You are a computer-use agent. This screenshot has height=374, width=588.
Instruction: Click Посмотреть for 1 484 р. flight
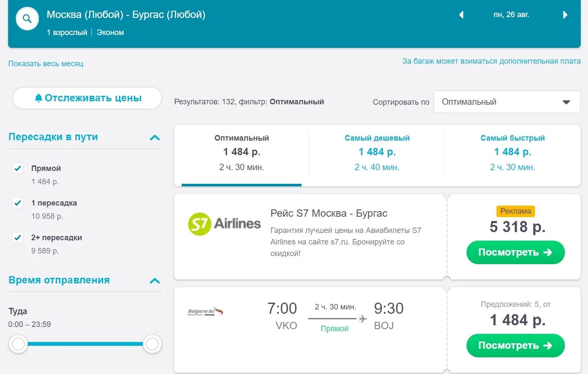coord(515,345)
